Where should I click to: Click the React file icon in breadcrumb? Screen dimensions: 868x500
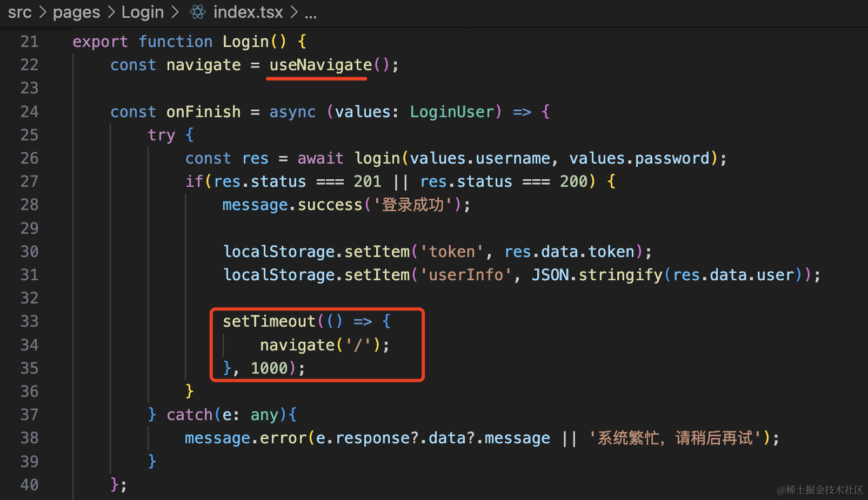pos(198,12)
